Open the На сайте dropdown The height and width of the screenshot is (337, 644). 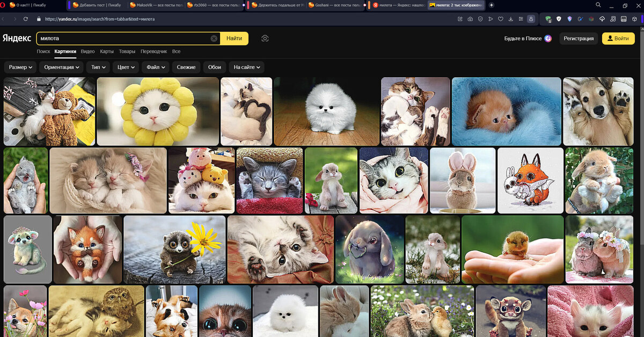[247, 67]
